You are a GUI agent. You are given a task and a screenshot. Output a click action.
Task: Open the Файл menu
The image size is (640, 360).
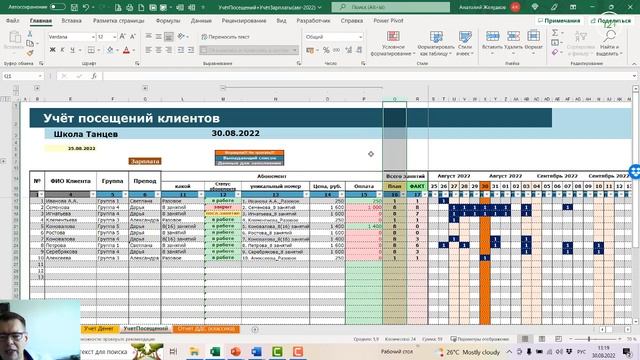coord(12,20)
